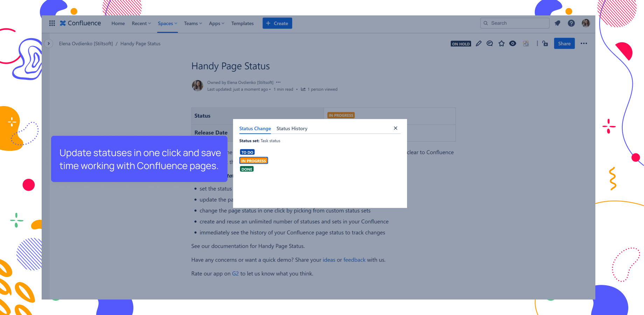Open the 1 person viewed analytics

tap(319, 89)
